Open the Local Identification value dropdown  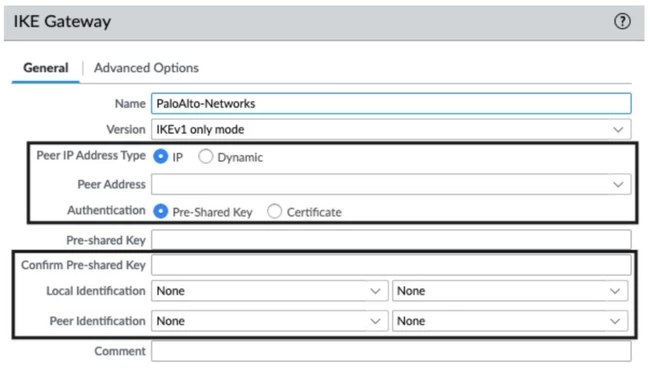click(x=510, y=291)
